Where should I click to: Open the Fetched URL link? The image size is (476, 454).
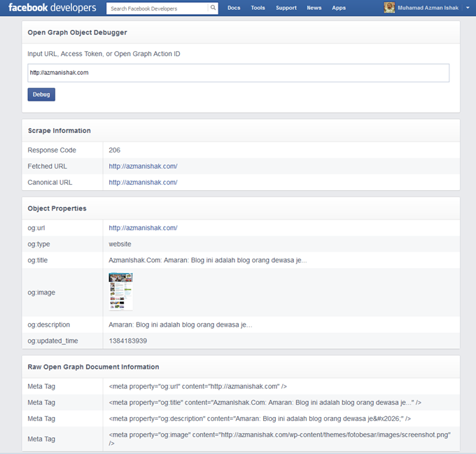tap(143, 166)
